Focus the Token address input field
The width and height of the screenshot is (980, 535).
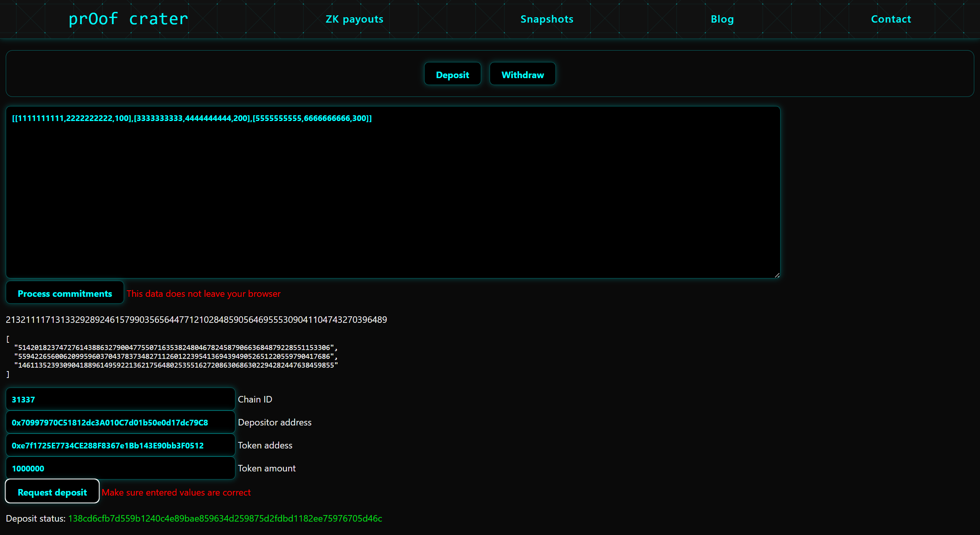pyautogui.click(x=120, y=445)
